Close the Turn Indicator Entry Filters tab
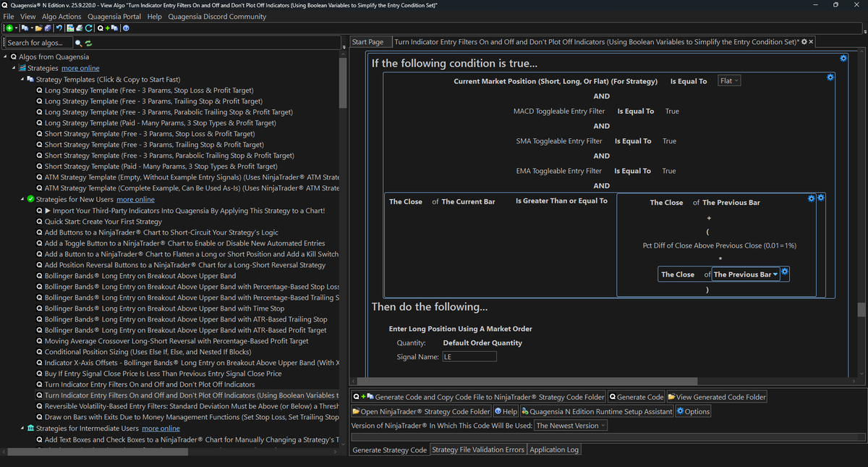Image resolution: width=868 pixels, height=467 pixels. [x=812, y=42]
